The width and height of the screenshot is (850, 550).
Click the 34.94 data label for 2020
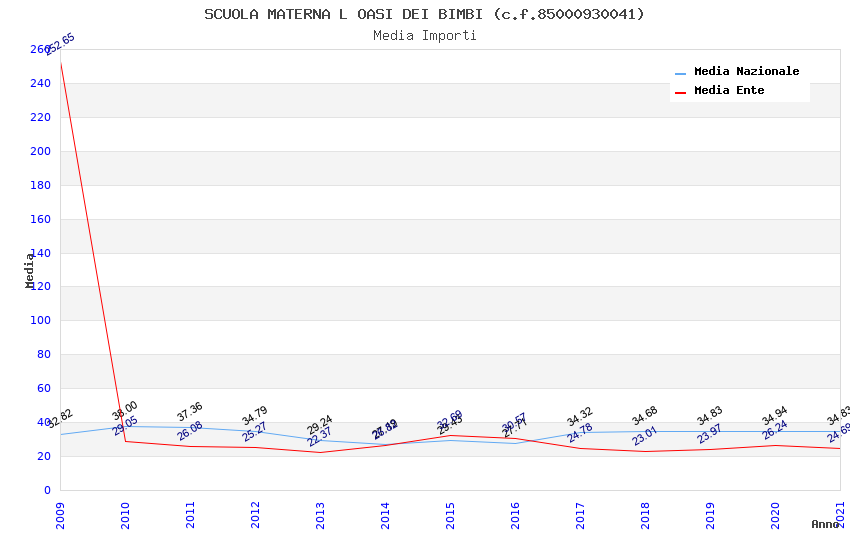pyautogui.click(x=775, y=416)
